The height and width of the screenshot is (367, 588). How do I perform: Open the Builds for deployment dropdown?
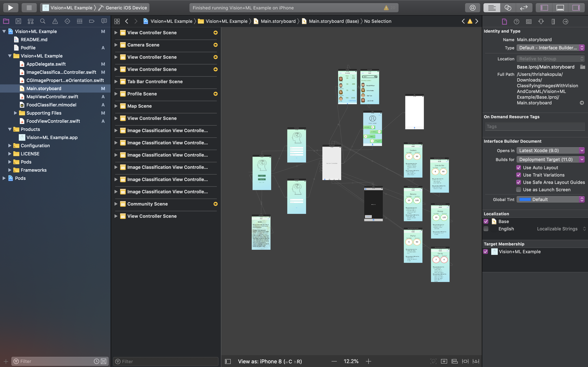tap(550, 159)
